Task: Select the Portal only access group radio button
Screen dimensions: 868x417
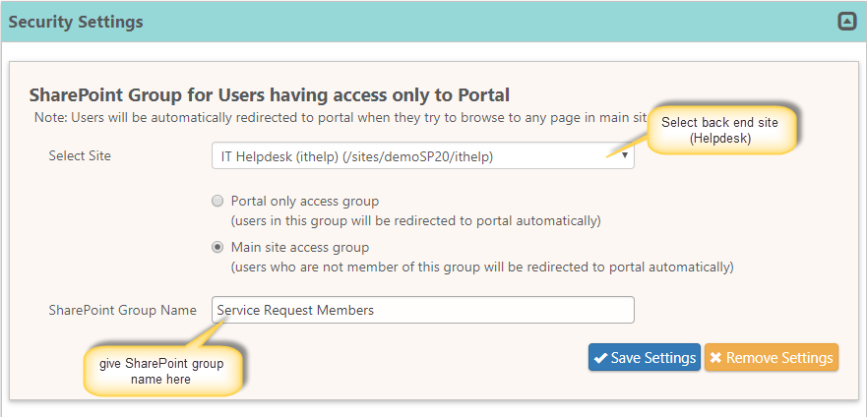Action: coord(217,202)
